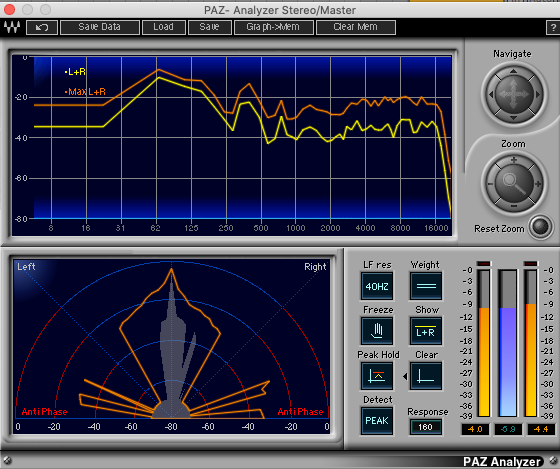Click the 16000 frequency axis label
Image resolution: width=560 pixels, height=469 pixels.
436,228
